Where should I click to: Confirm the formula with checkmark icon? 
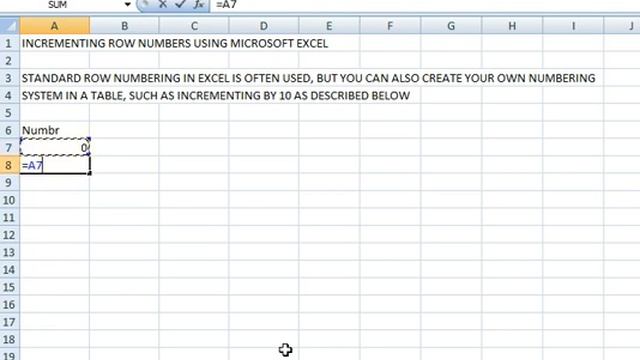pyautogui.click(x=180, y=4)
